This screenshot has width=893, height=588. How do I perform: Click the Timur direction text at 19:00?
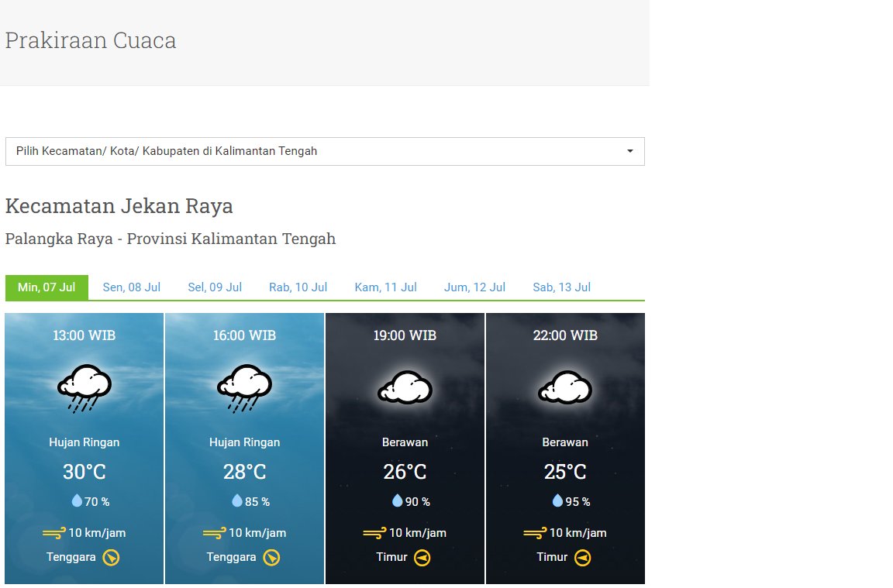coord(391,557)
